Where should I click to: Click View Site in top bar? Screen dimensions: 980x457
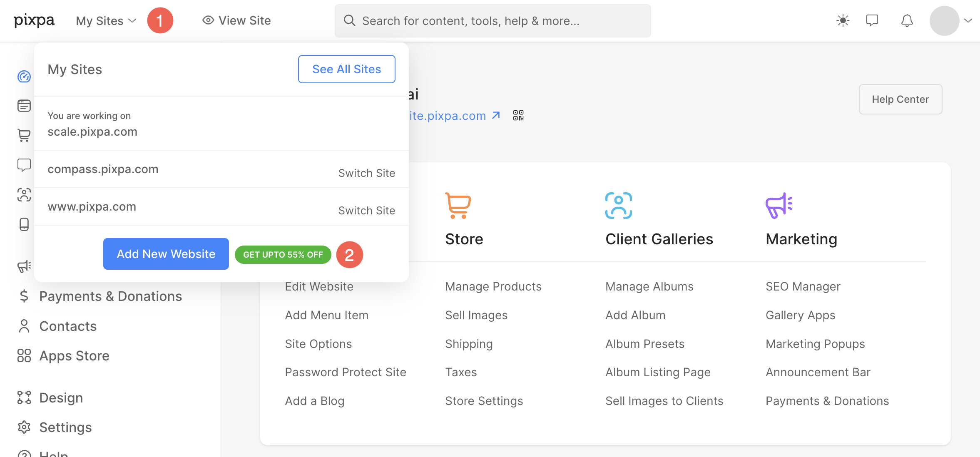[236, 20]
